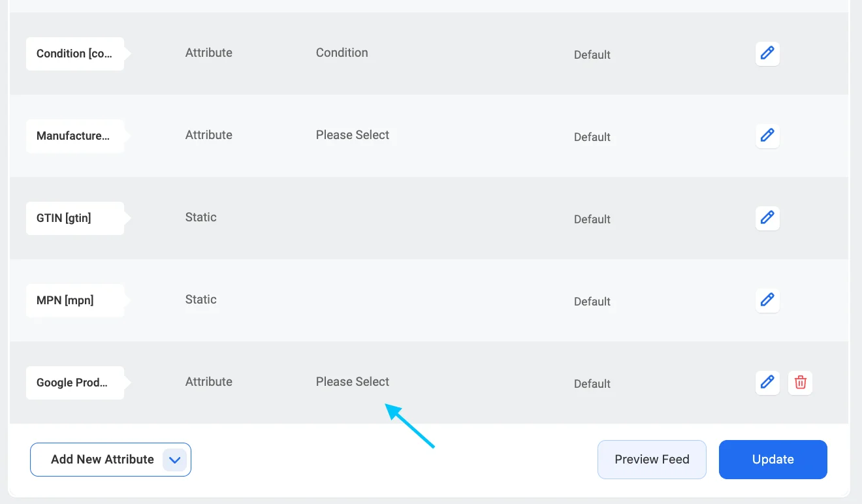Open Please Select value in Google Product row
This screenshot has width=862, height=504.
(353, 382)
